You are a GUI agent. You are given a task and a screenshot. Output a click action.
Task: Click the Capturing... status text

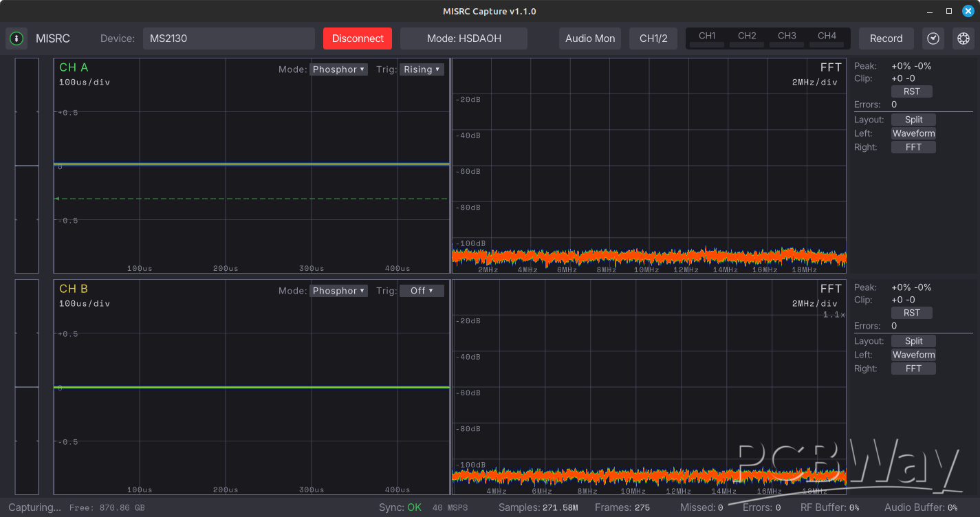(x=34, y=507)
